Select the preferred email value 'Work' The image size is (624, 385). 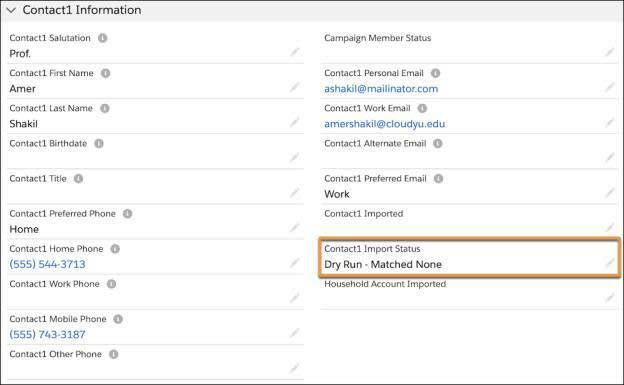click(337, 194)
